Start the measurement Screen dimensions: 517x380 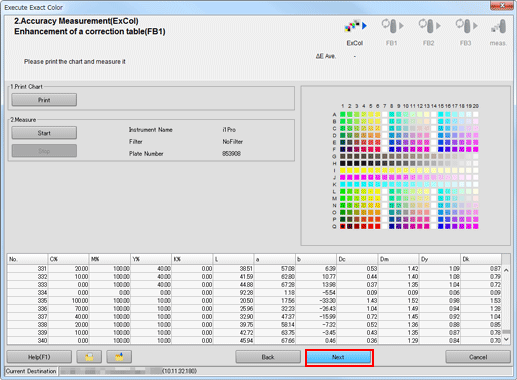click(x=44, y=133)
